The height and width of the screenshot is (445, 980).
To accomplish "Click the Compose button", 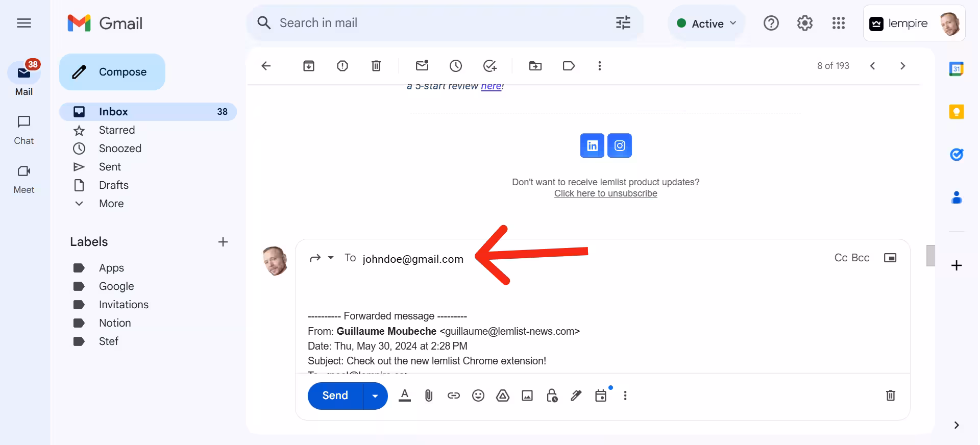I will click(112, 72).
